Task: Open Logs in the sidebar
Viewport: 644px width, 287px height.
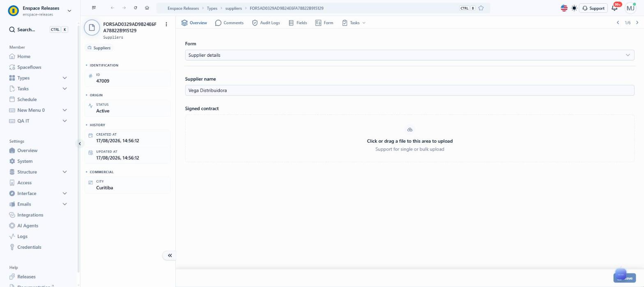Action: tap(22, 236)
